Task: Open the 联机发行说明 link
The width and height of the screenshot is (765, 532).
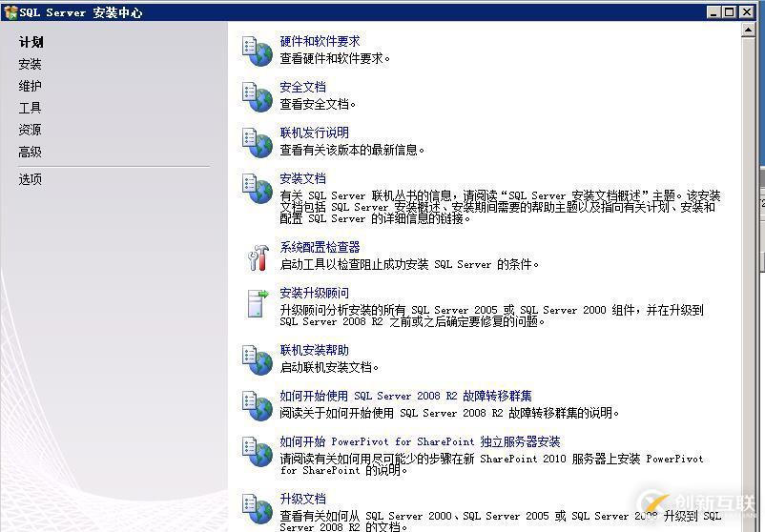Action: (x=314, y=133)
